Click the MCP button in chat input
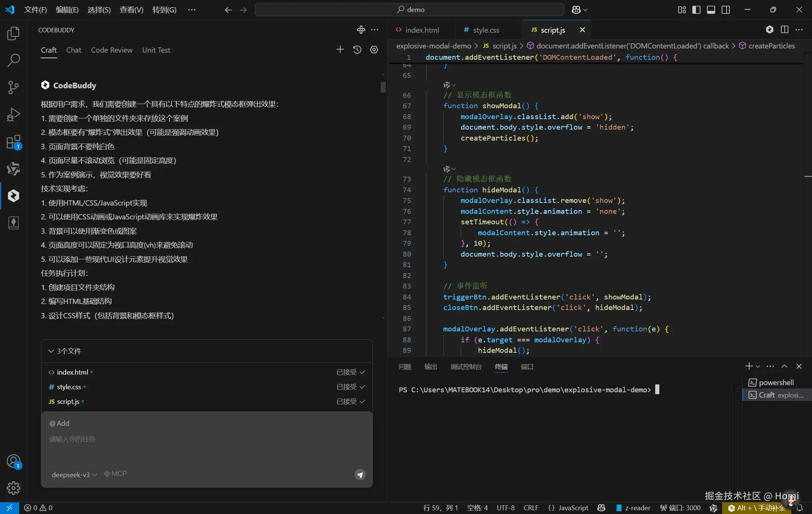The height and width of the screenshot is (514, 812). pyautogui.click(x=115, y=474)
